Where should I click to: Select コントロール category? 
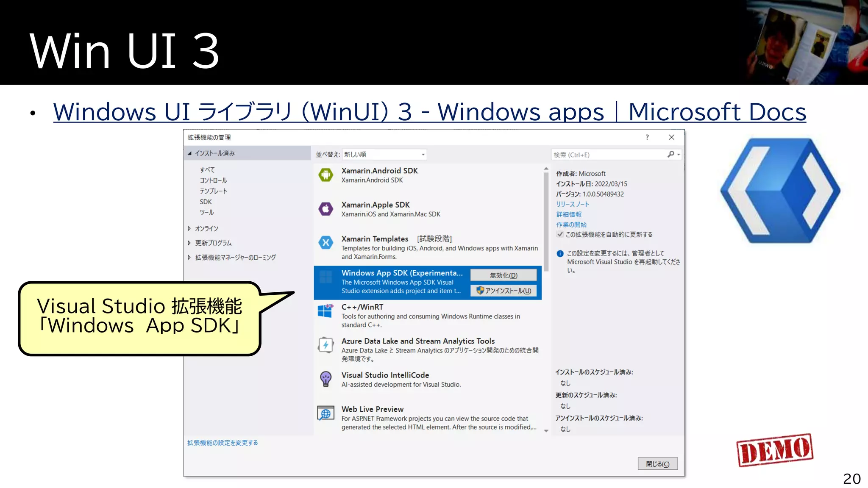pyautogui.click(x=213, y=180)
